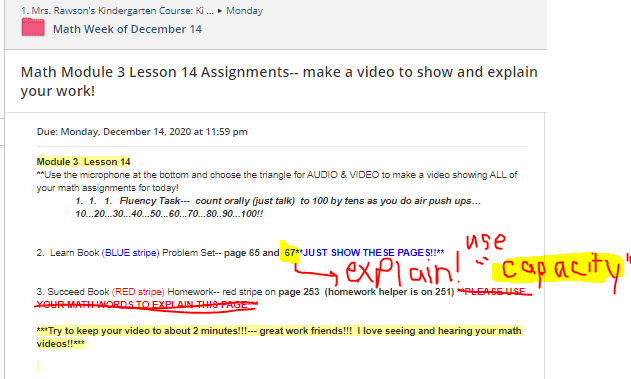Click the crossed-out PLEASE USE YOUR MATH WORDS text
Image resolution: width=631 pixels, height=379 pixels.
tap(281, 298)
